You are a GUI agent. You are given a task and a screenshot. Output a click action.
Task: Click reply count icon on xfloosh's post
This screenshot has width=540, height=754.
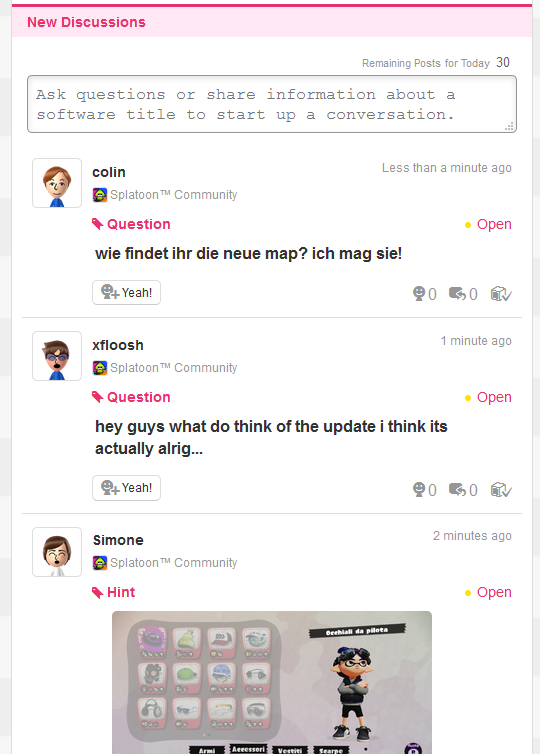coord(457,490)
